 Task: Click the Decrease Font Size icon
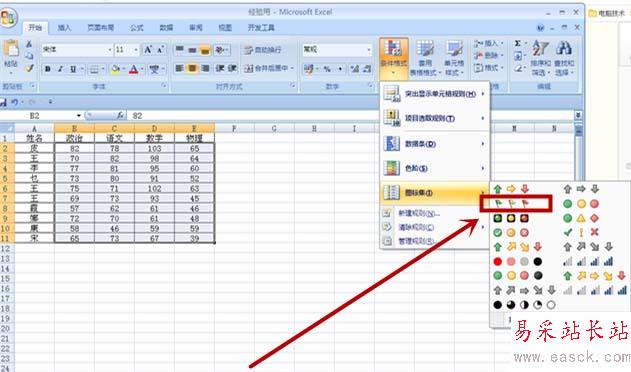coord(160,50)
